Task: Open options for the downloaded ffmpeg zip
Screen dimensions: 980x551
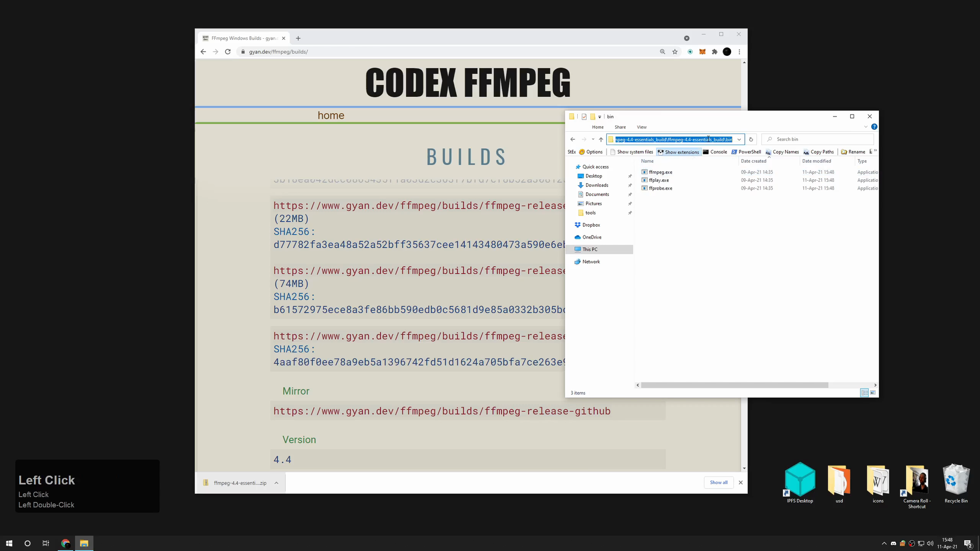Action: [x=276, y=483]
